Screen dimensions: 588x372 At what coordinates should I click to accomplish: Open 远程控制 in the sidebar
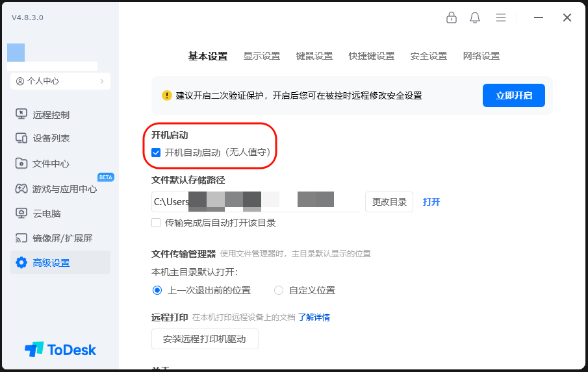(x=51, y=115)
